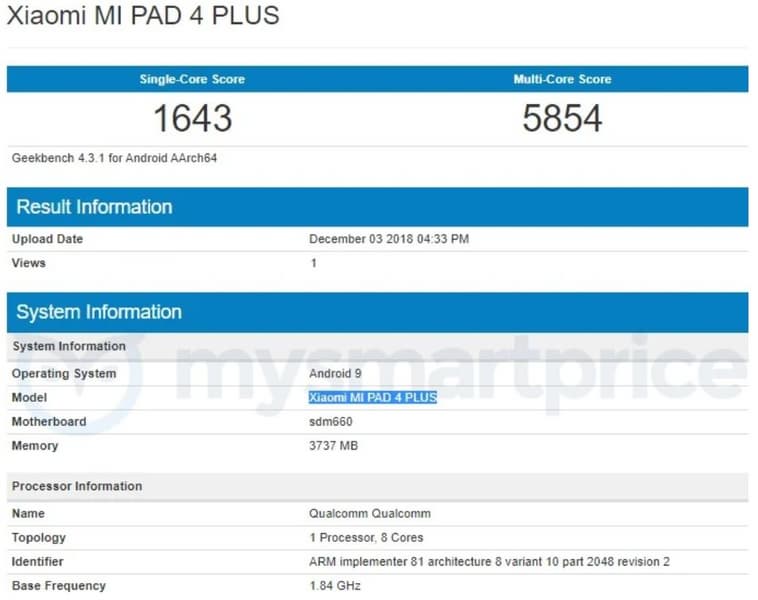This screenshot has height=600, width=758.
Task: Select the Base Frequency label
Action: 58,586
